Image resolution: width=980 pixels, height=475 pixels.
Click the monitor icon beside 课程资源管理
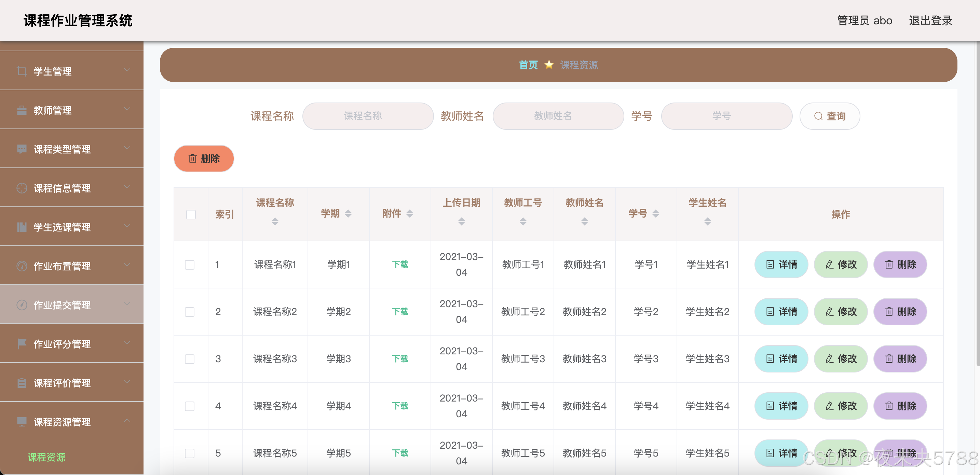(x=22, y=422)
